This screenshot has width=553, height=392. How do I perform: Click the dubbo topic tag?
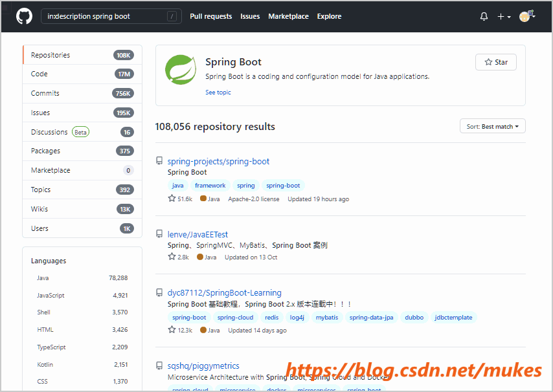tap(414, 318)
